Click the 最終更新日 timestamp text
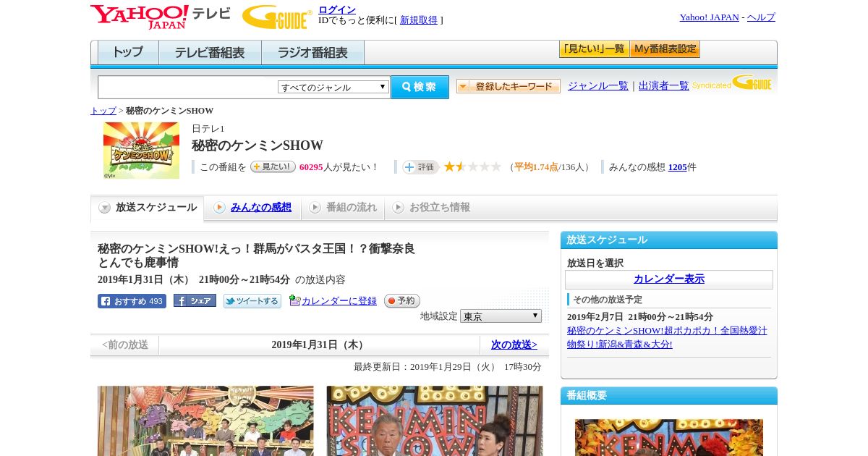The width and height of the screenshot is (868, 456). pyautogui.click(x=448, y=367)
